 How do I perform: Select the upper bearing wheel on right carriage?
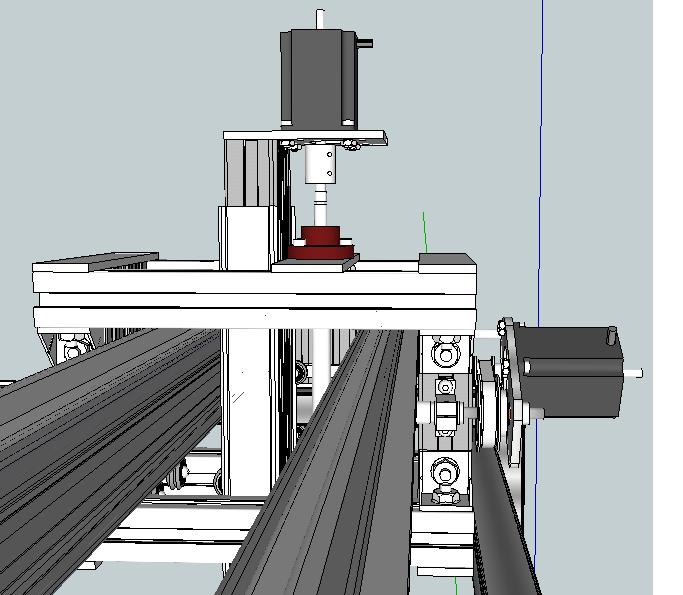(x=444, y=353)
